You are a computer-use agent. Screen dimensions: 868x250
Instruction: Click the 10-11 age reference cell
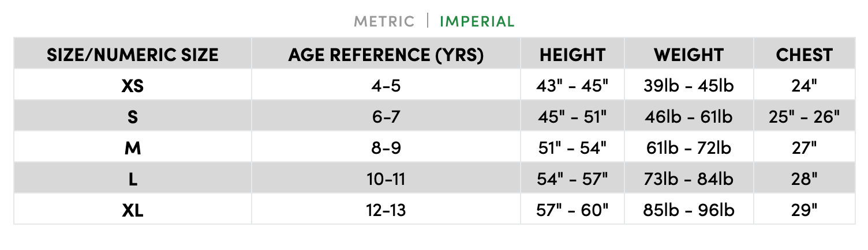pos(386,179)
